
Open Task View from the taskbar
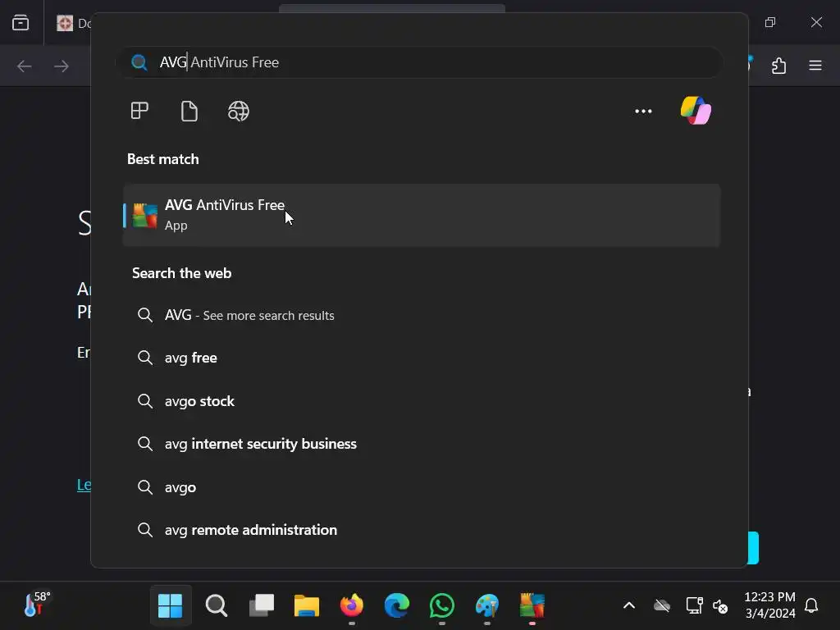point(262,605)
